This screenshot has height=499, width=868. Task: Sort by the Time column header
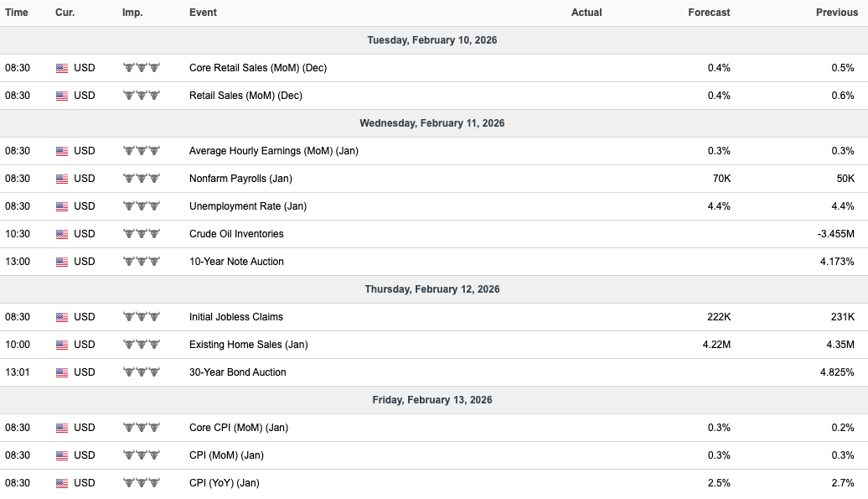click(x=17, y=13)
